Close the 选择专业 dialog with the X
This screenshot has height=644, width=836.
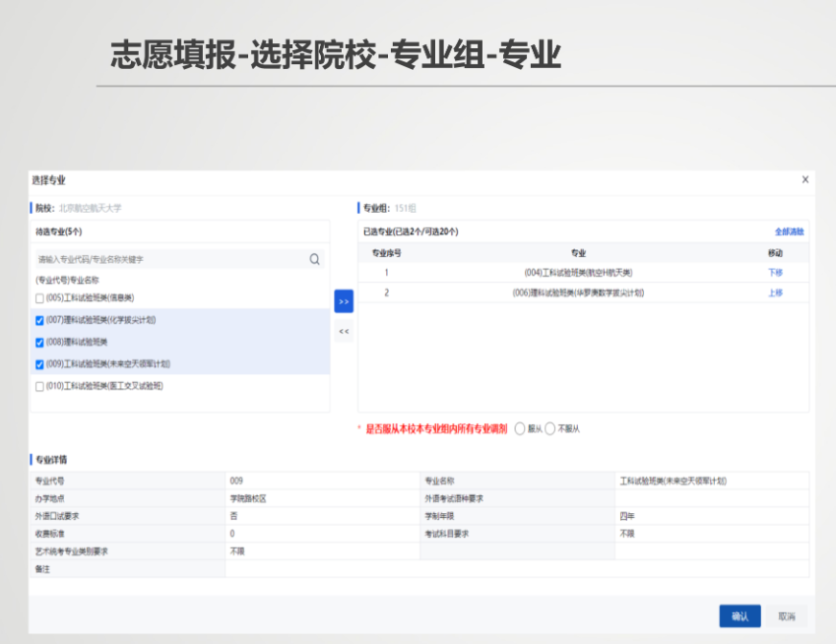804,179
